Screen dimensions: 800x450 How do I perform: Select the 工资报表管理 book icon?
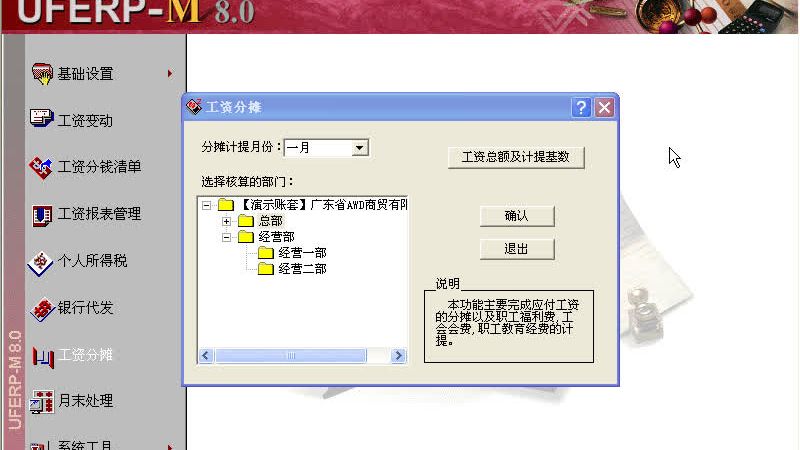(x=41, y=215)
